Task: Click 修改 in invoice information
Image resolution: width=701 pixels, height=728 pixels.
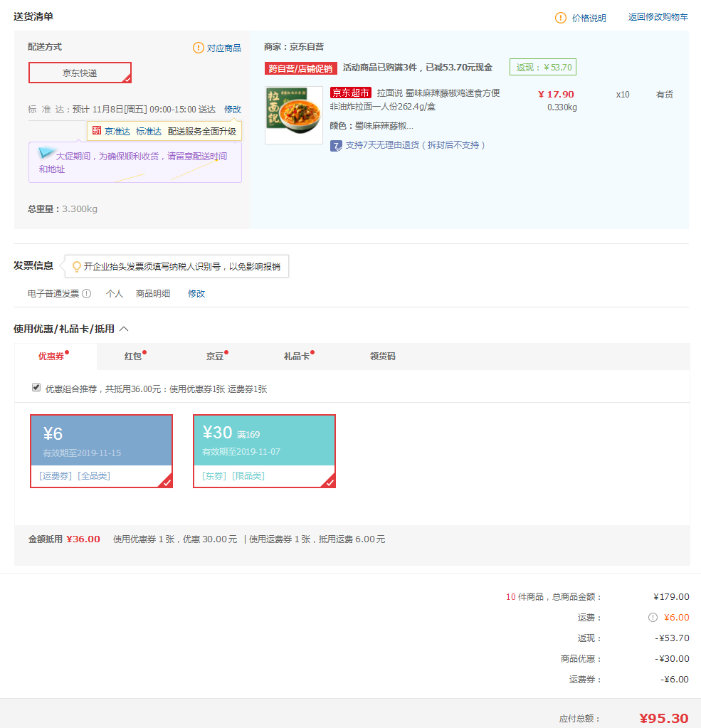Action: point(196,293)
